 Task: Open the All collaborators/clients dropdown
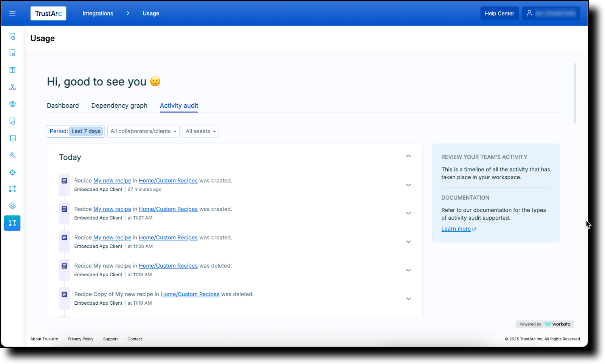tap(143, 131)
